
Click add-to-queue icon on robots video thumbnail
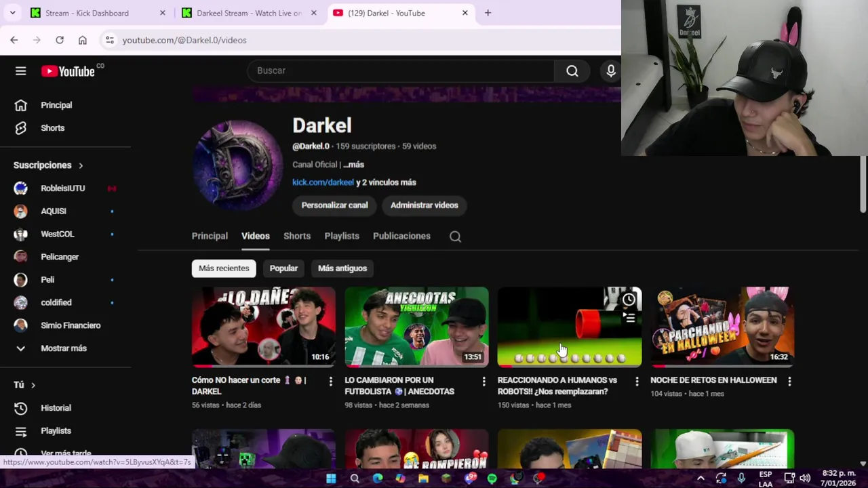(629, 317)
